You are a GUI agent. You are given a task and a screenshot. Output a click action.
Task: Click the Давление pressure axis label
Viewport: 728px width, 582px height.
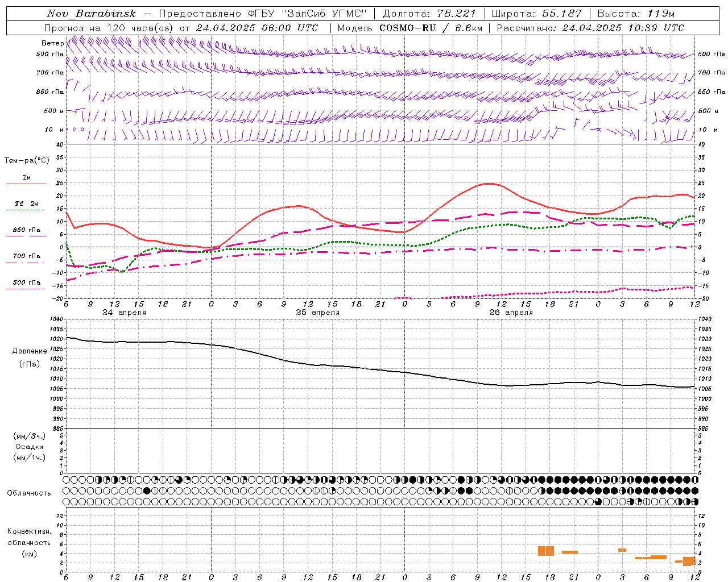[x=30, y=351]
